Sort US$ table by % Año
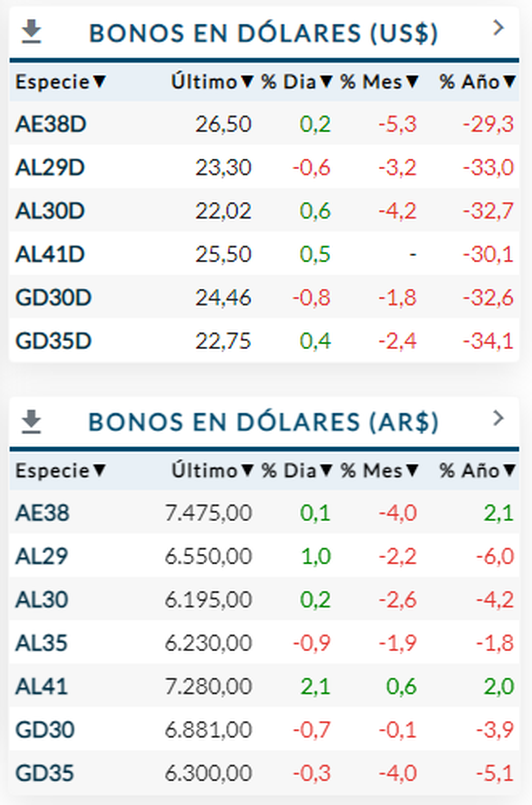Viewport: 532px width, 805px height. coord(477,82)
